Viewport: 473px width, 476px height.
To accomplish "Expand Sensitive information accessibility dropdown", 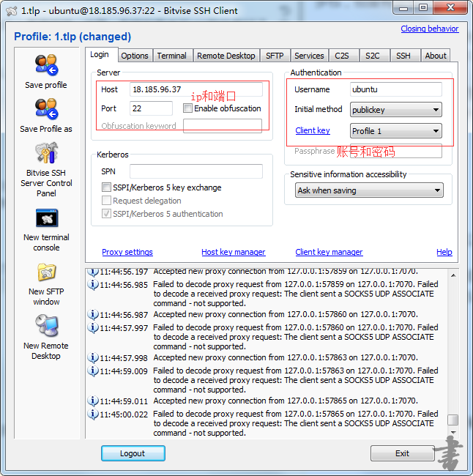I will 369,190.
